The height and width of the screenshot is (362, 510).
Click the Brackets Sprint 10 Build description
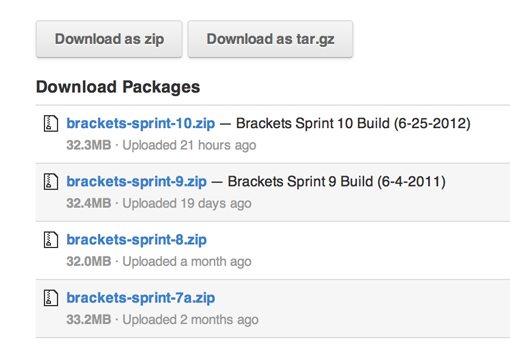[353, 124]
